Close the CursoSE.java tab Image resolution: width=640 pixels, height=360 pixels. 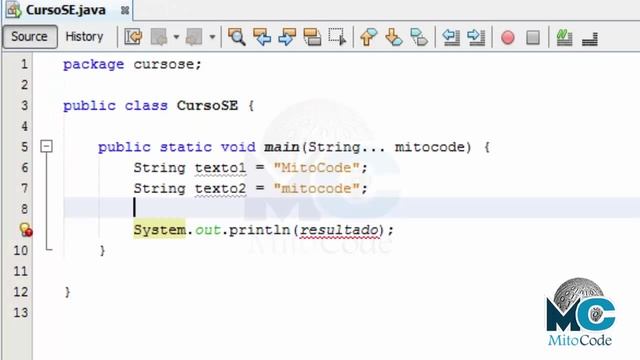pyautogui.click(x=125, y=11)
